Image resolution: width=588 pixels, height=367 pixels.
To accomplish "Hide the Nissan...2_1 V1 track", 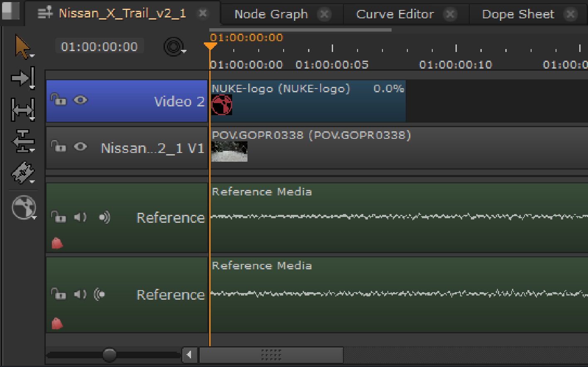I will [81, 147].
